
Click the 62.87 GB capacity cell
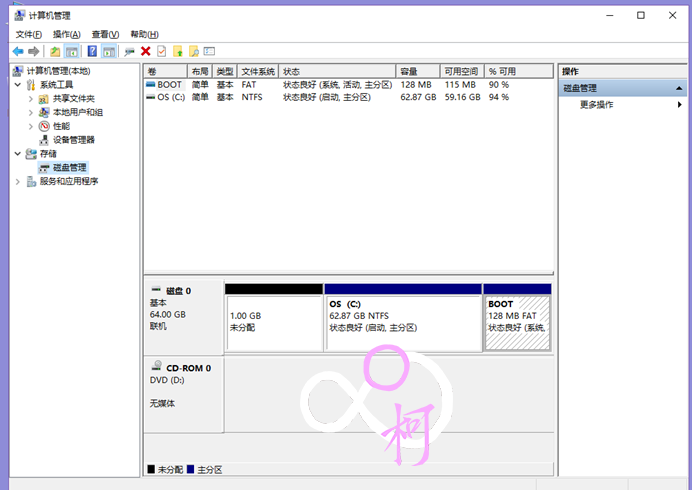pyautogui.click(x=418, y=97)
